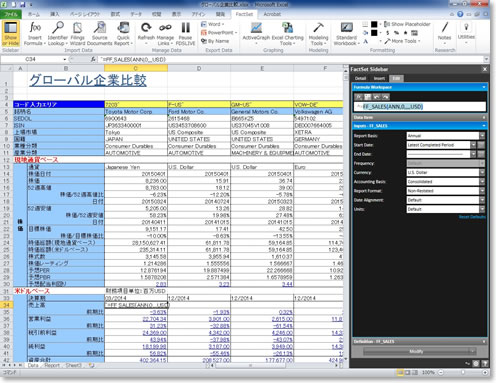This screenshot has height=383, width=498.
Task: Open Date Alignment dropdown
Action: 482,200
